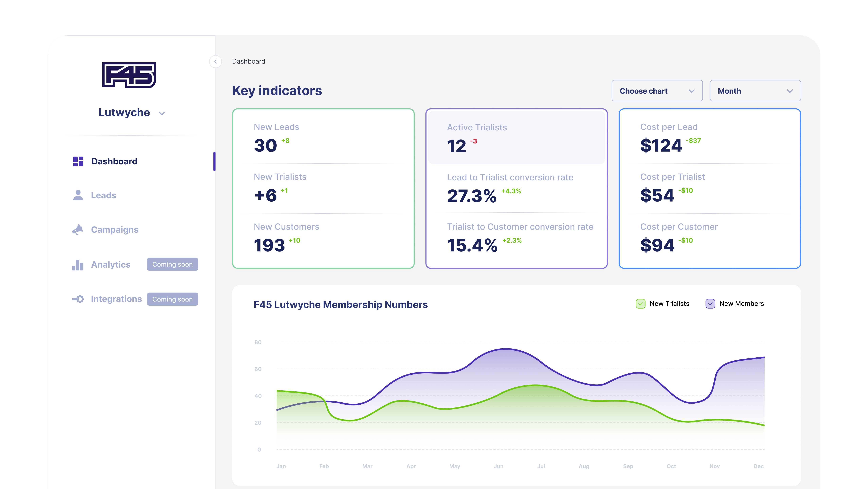The height and width of the screenshot is (489, 868).
Task: Click the green checkmark beside New Trialists
Action: [x=640, y=304]
